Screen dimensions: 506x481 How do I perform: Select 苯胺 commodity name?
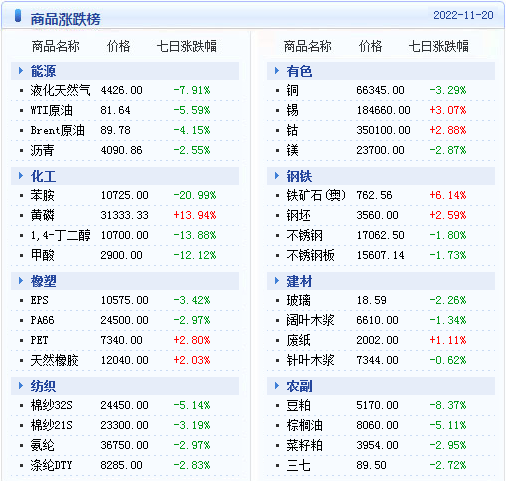tap(42, 195)
